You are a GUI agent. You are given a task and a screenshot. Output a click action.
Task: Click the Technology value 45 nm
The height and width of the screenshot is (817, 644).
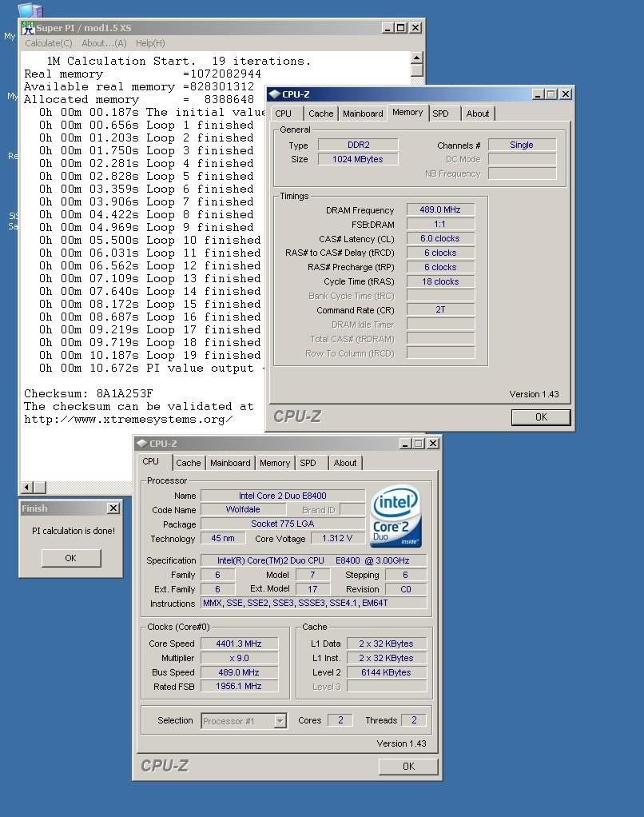(x=223, y=538)
